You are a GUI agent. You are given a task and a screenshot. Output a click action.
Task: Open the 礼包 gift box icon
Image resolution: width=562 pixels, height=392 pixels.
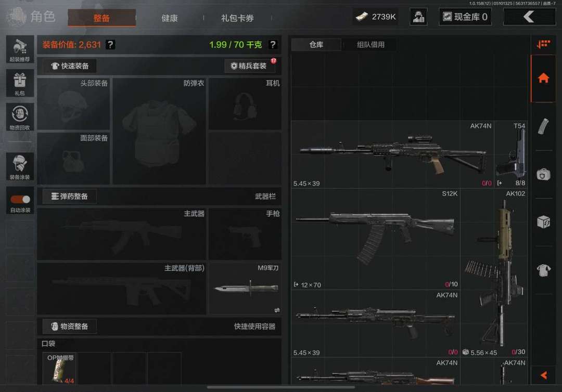(x=20, y=83)
